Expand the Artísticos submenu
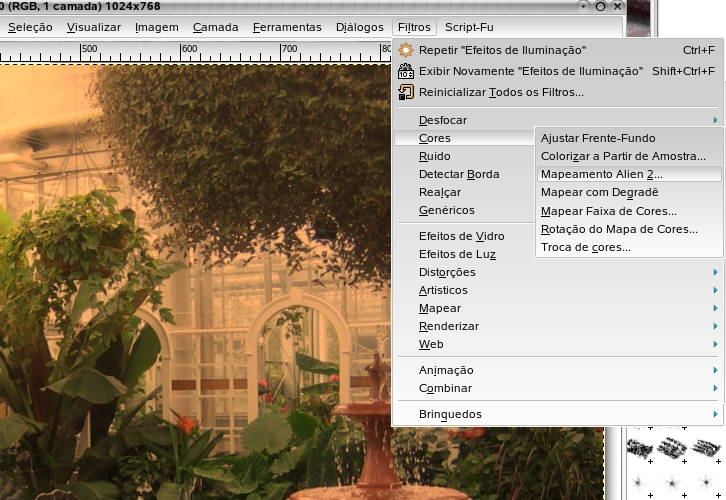Screen dimensions: 726x500 557,290
